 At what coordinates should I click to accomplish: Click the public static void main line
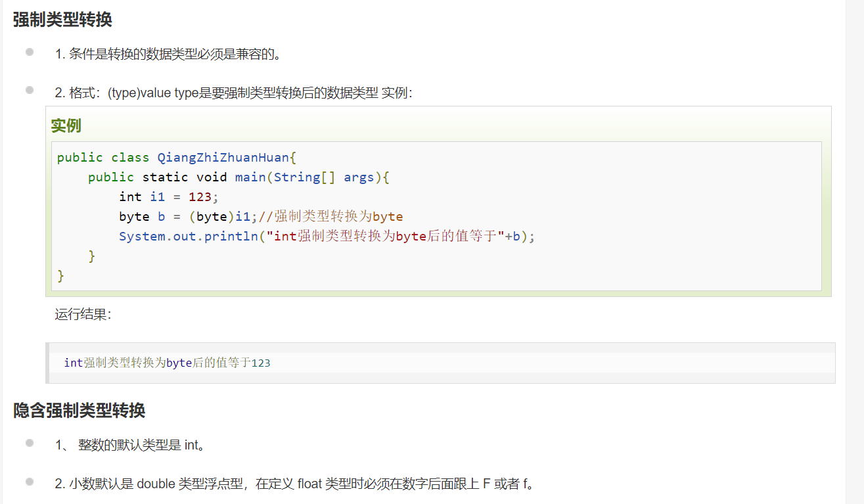(x=239, y=177)
